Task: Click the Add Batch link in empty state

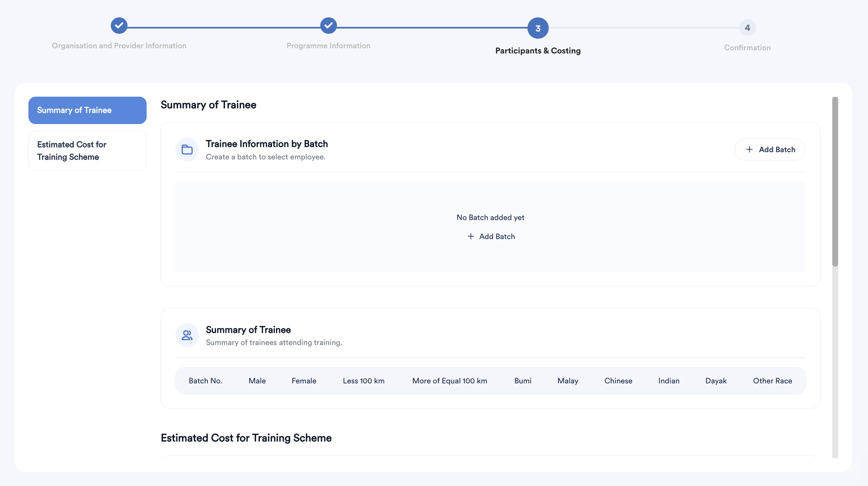Action: click(x=496, y=236)
